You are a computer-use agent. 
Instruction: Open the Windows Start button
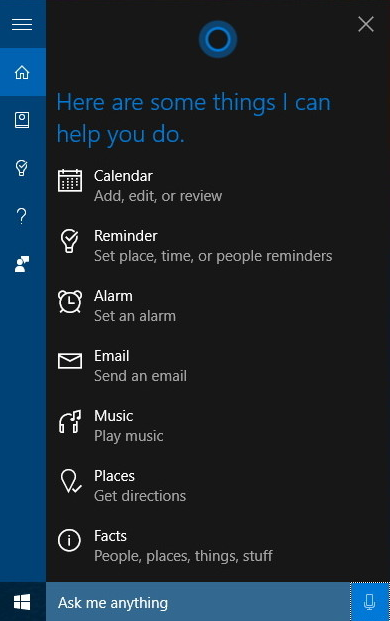22,602
